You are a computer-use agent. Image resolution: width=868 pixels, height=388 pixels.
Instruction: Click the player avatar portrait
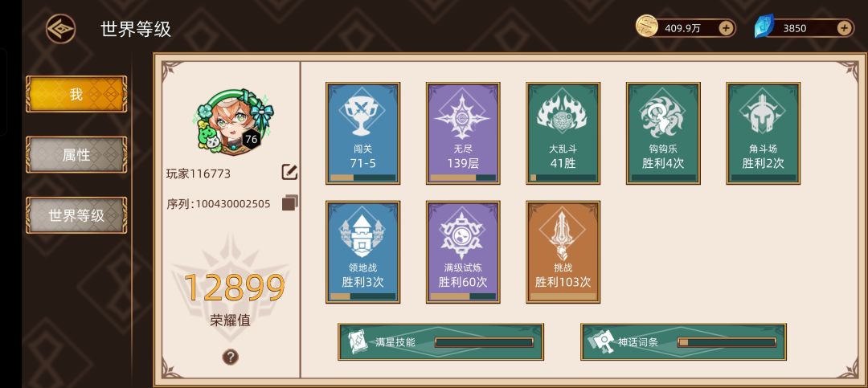(233, 120)
